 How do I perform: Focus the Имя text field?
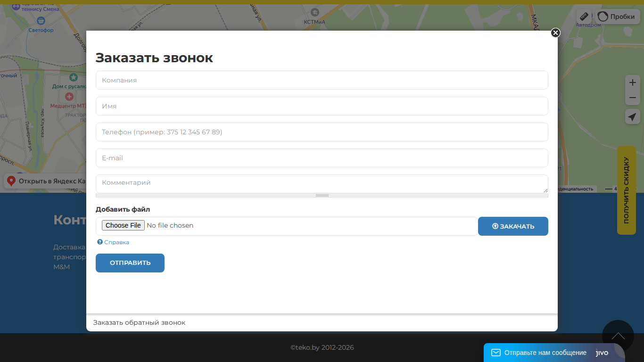[322, 106]
